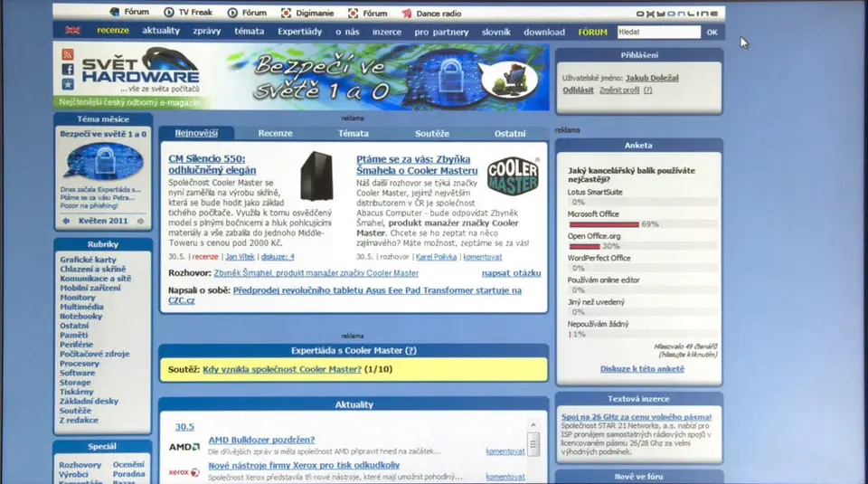Go to previous month before Květen 2011
868x484 pixels.
point(66,221)
